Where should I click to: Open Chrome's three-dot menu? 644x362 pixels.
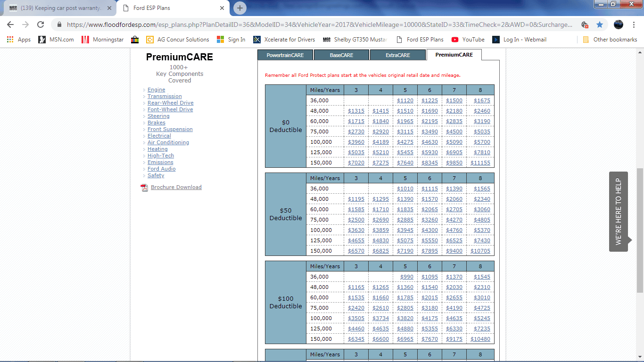point(634,25)
